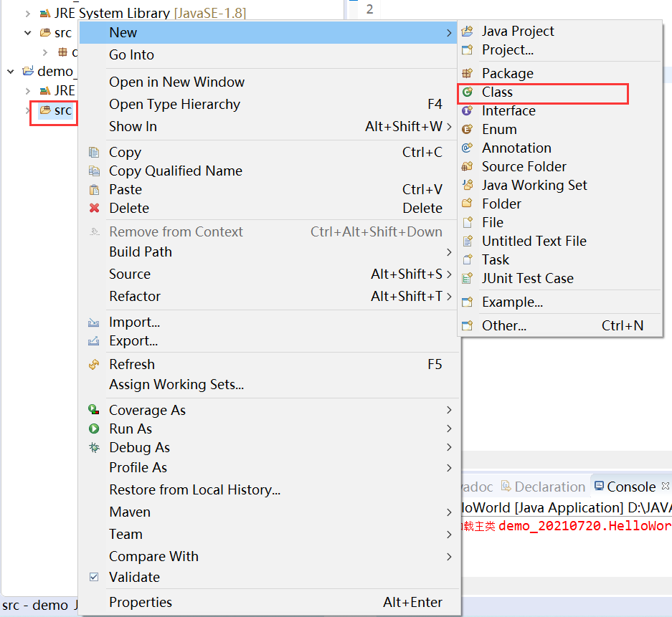
Task: Click the Java Working Set icon
Action: click(467, 185)
